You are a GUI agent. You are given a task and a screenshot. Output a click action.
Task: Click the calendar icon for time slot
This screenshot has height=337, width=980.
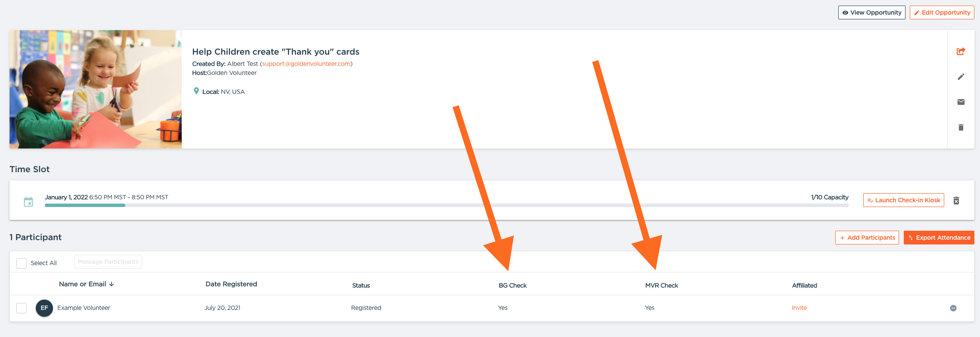[28, 202]
